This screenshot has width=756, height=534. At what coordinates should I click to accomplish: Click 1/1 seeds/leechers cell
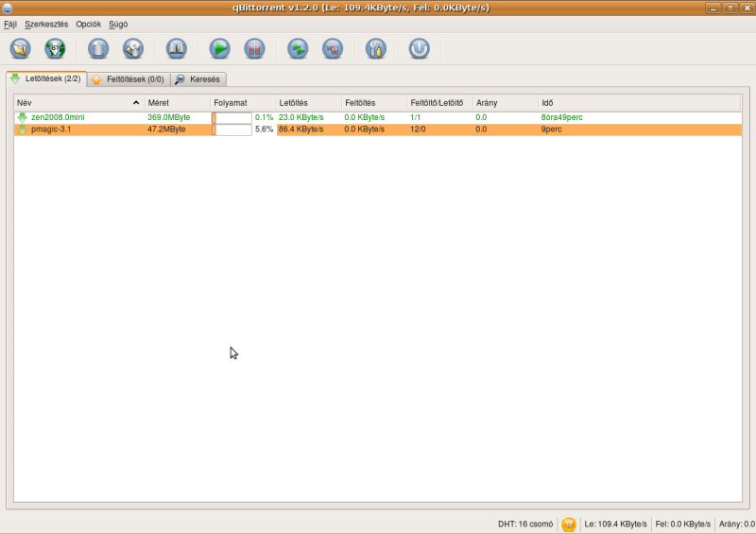[x=416, y=117]
